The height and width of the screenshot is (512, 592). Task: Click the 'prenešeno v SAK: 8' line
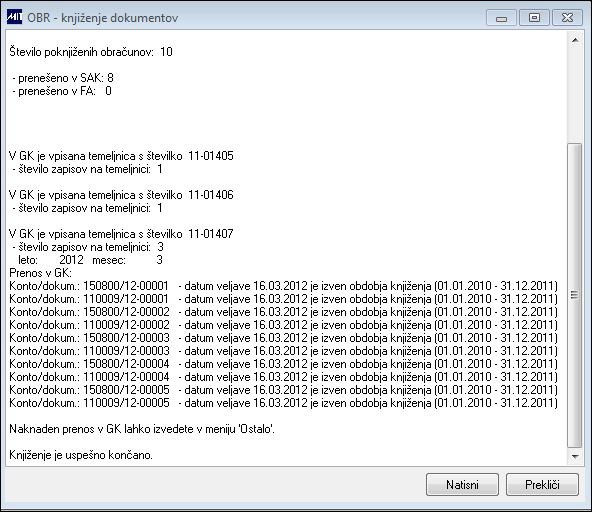click(x=63, y=78)
